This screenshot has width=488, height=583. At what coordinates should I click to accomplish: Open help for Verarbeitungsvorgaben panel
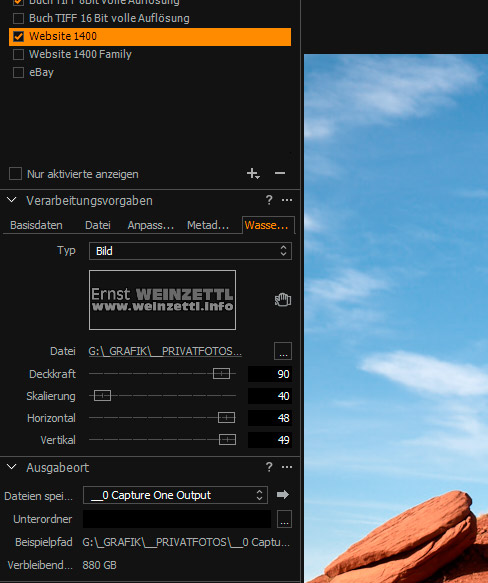[x=269, y=200]
